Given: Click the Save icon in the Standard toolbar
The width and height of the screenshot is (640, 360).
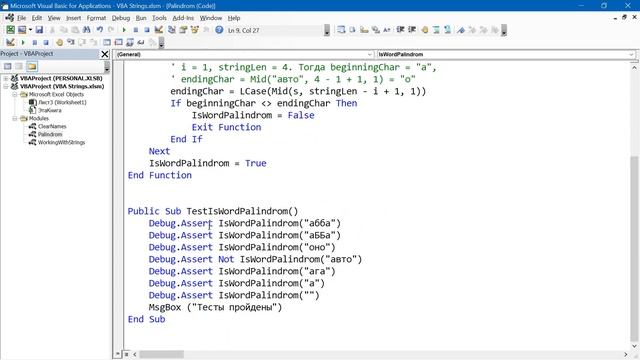Looking at the screenshot, I should (x=39, y=30).
